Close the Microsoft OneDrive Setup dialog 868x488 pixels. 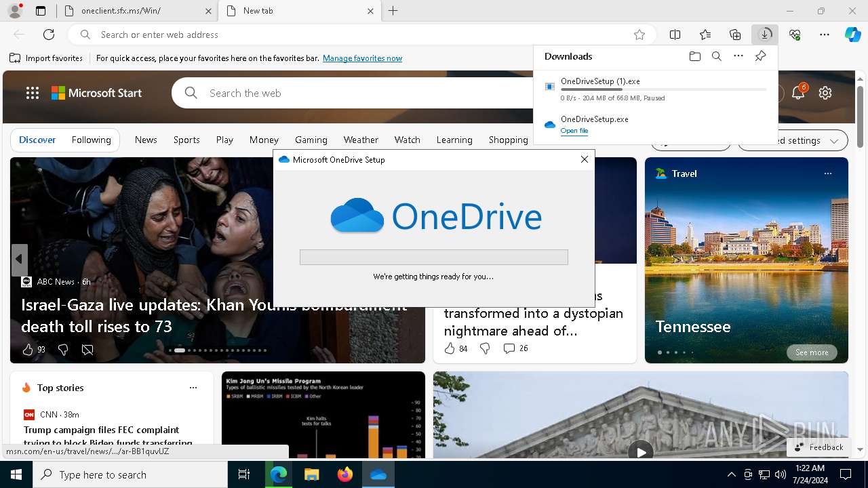coord(585,159)
